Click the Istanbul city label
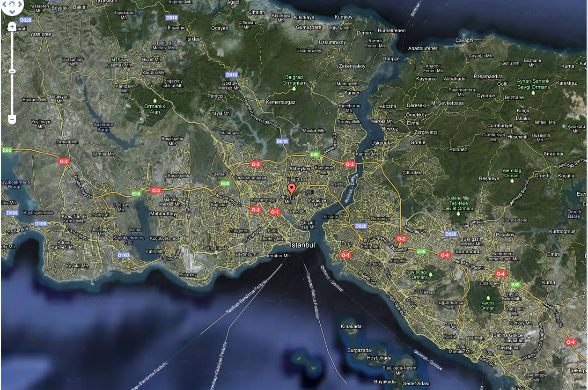 [x=302, y=245]
